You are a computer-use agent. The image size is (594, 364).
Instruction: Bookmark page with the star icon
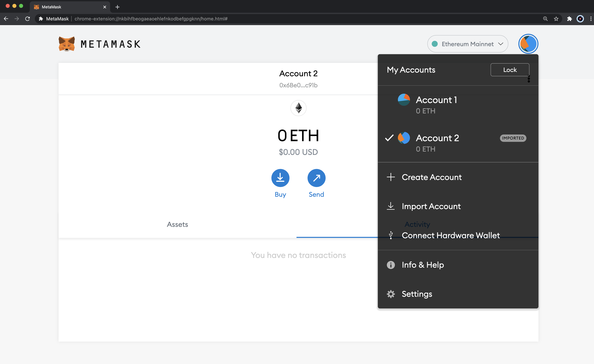pyautogui.click(x=556, y=19)
